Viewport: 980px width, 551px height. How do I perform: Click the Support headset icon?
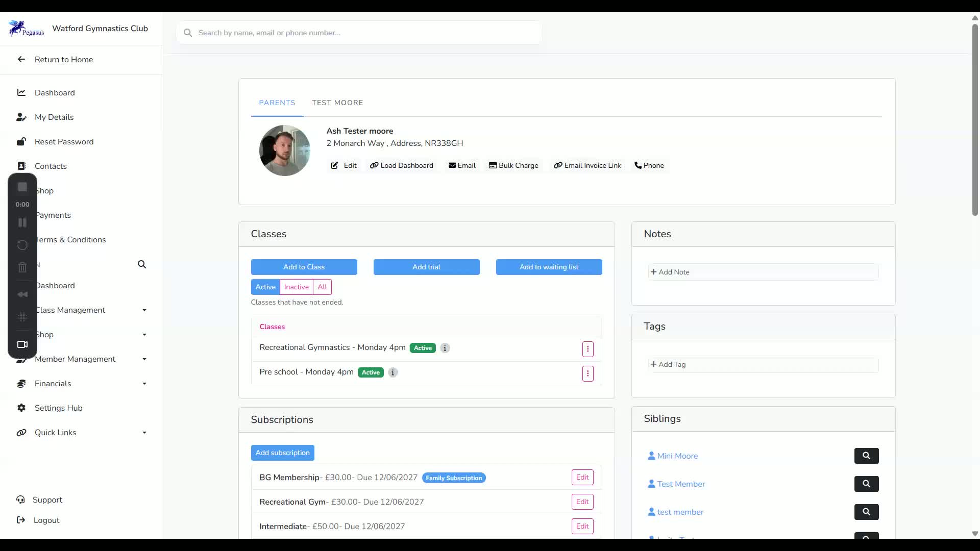20,499
